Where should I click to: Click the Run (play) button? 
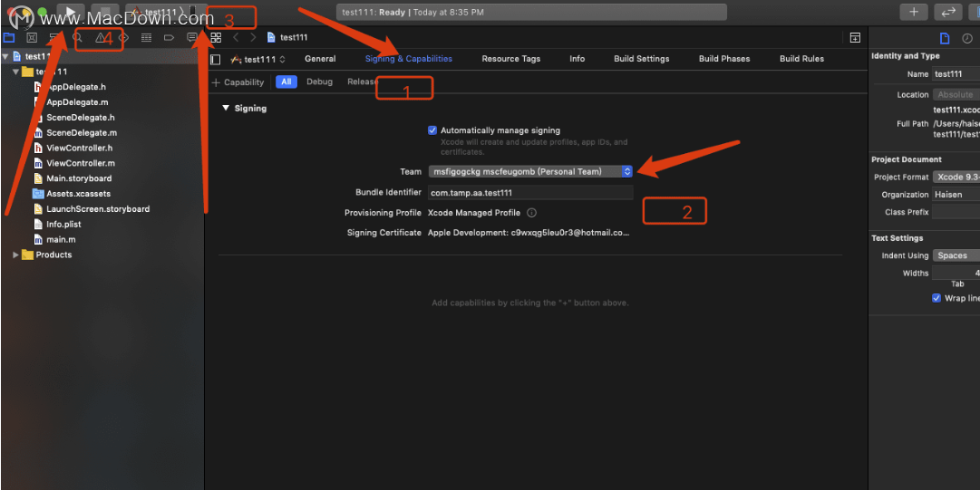(71, 11)
